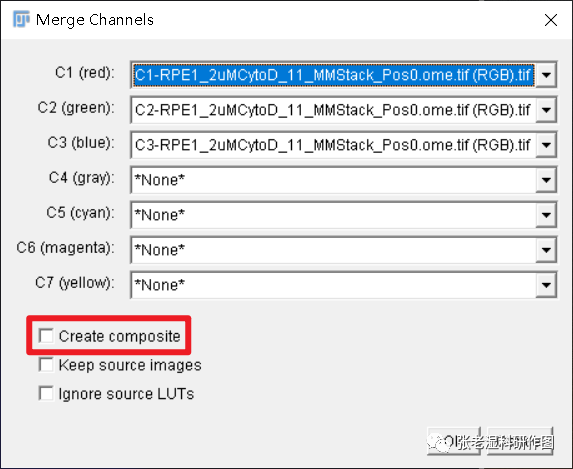
Task: Check the Ignore source LUTs option
Action: (46, 394)
